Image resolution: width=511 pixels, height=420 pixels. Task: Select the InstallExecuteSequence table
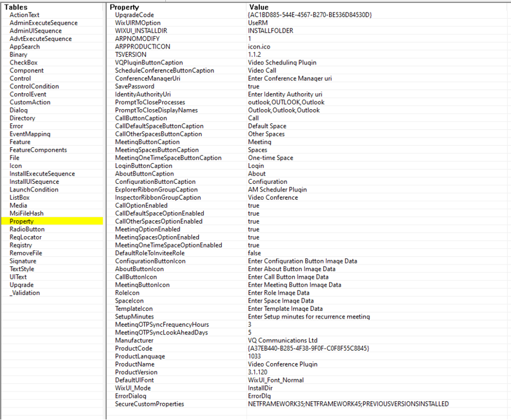43,174
